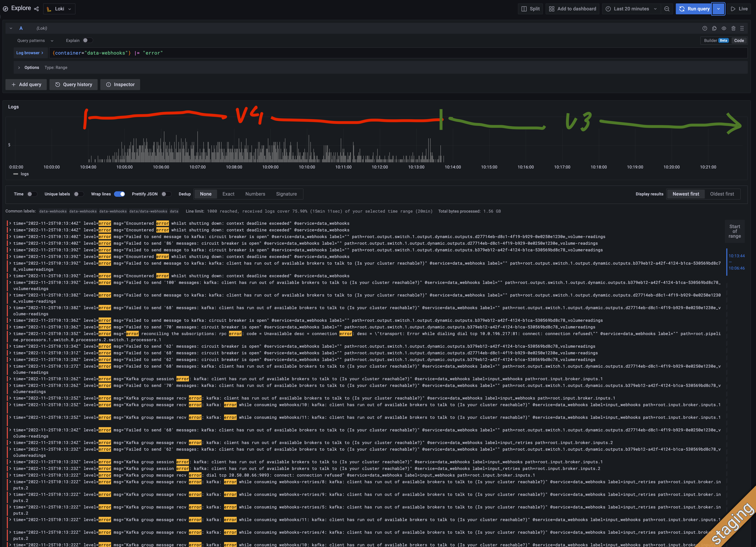This screenshot has height=547, width=756.
Task: Open the Log browser
Action: tap(30, 53)
